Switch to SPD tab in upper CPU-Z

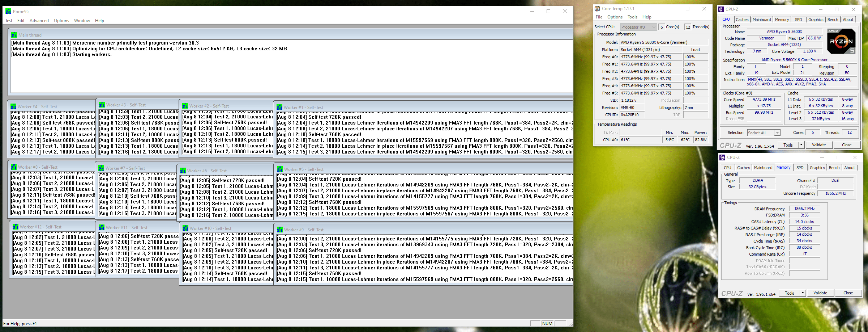pyautogui.click(x=798, y=20)
